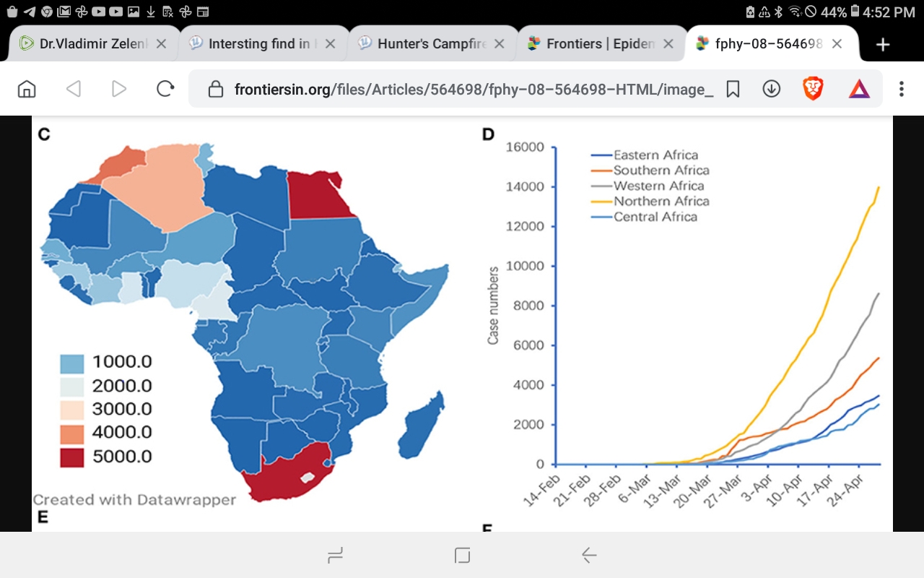Click the 2000.0 legend label
This screenshot has height=578, width=924.
(x=122, y=386)
